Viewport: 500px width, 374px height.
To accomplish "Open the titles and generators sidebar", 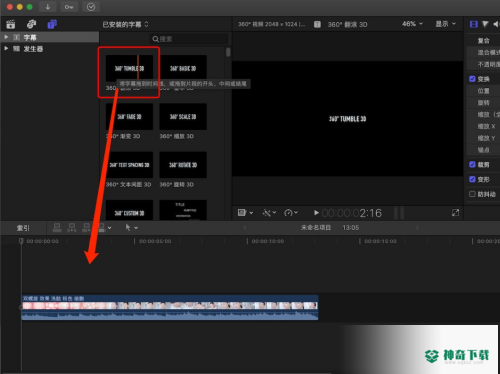I will pos(52,24).
